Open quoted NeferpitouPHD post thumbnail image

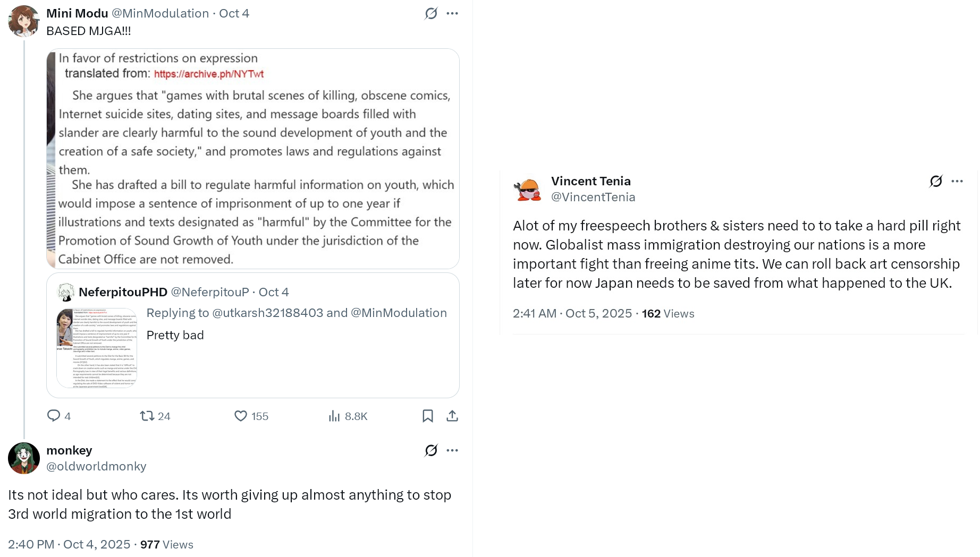point(97,348)
